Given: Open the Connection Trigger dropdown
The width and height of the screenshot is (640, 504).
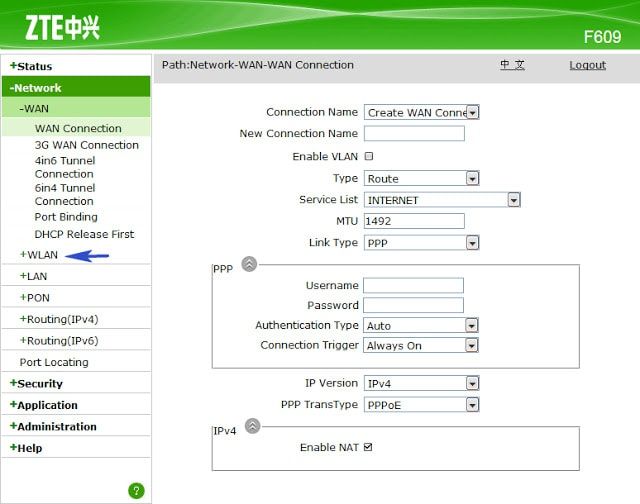Looking at the screenshot, I should (x=421, y=345).
